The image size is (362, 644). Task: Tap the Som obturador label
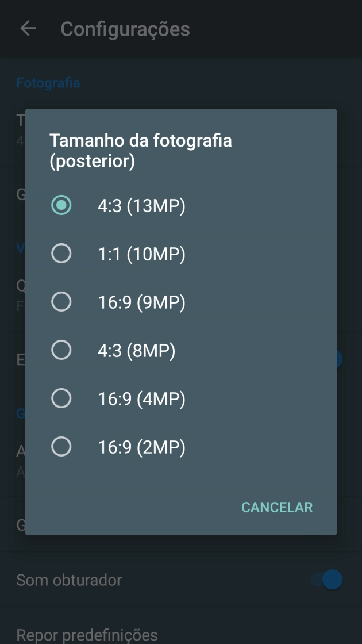(x=69, y=580)
